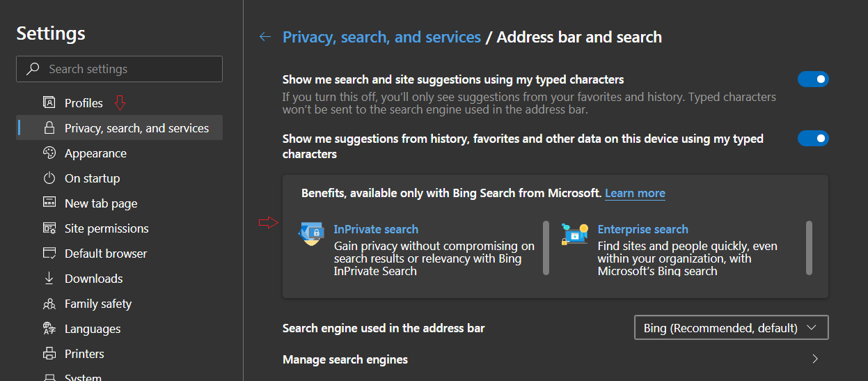This screenshot has height=381, width=868.
Task: Open Downloads settings
Action: (x=120, y=279)
